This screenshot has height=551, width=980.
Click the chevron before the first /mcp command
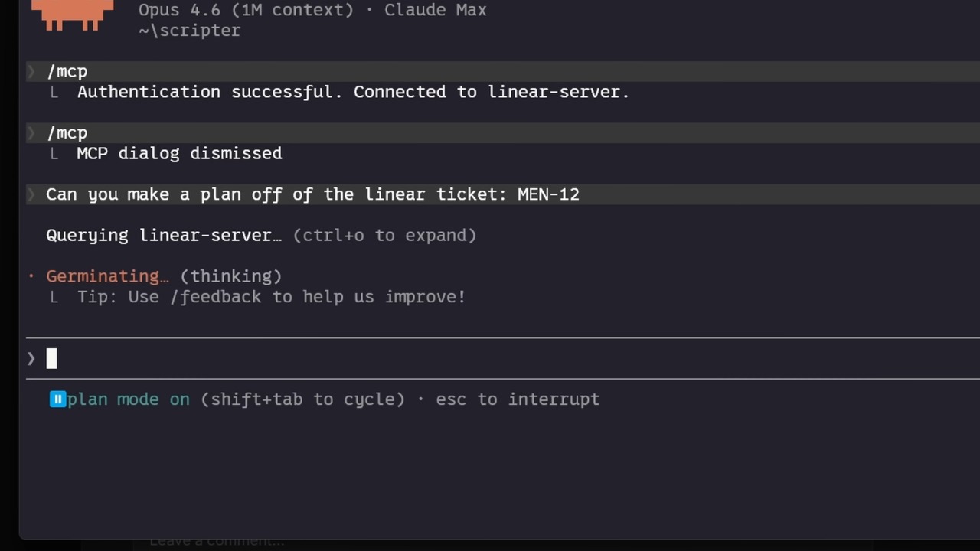[x=31, y=71]
